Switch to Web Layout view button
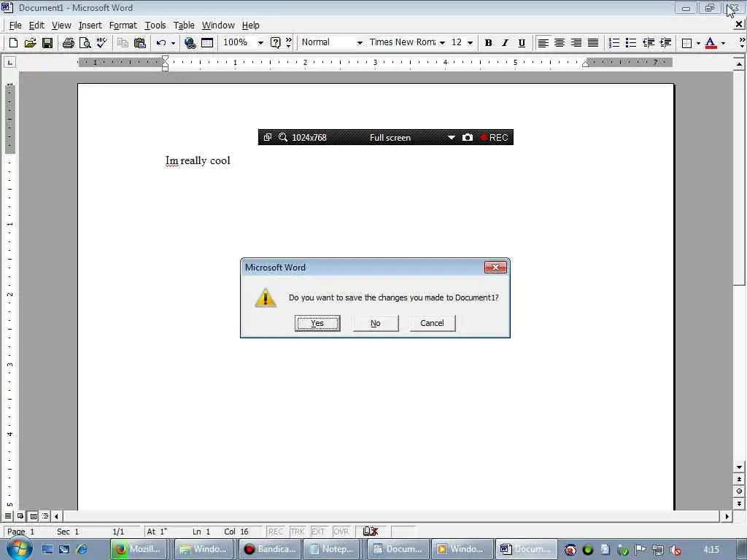Image resolution: width=747 pixels, height=560 pixels. coord(20,516)
